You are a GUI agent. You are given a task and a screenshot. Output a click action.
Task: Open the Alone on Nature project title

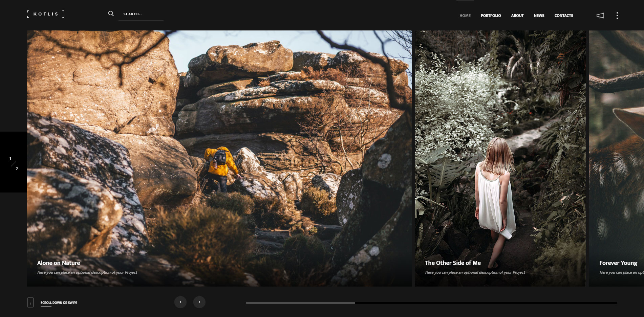pyautogui.click(x=59, y=263)
